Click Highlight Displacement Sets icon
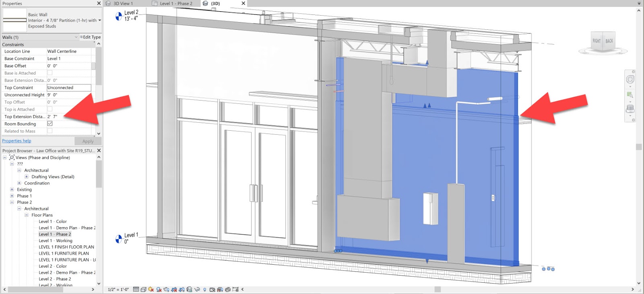This screenshot has height=294, width=644. pyautogui.click(x=227, y=289)
